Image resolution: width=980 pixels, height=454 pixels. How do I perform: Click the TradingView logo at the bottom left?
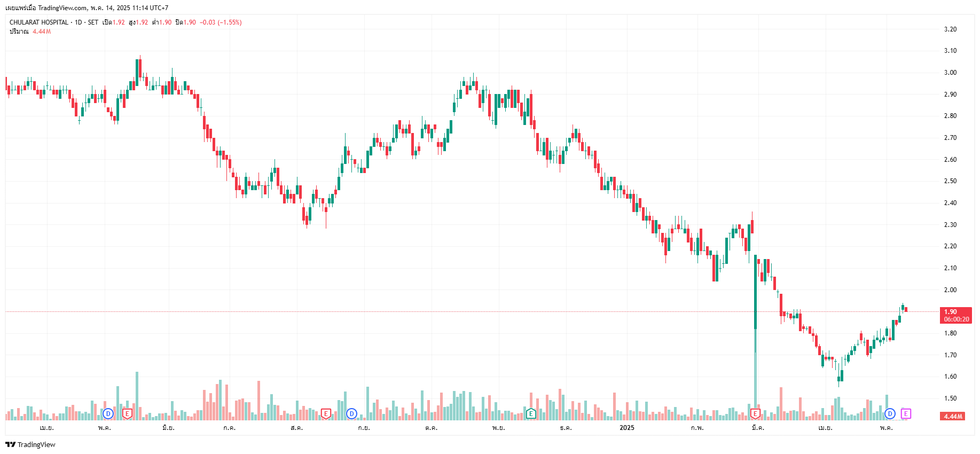tap(30, 444)
